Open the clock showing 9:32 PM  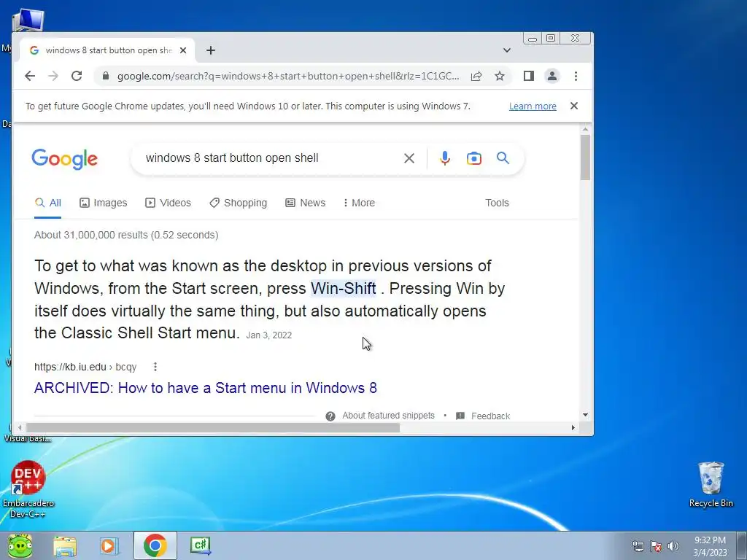(710, 545)
